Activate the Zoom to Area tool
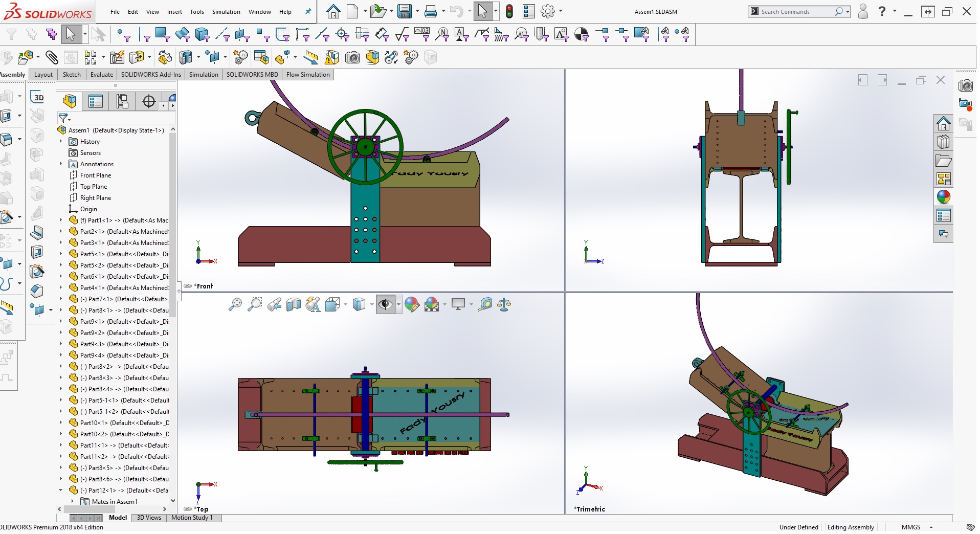The width and height of the screenshot is (980, 534). tap(255, 304)
